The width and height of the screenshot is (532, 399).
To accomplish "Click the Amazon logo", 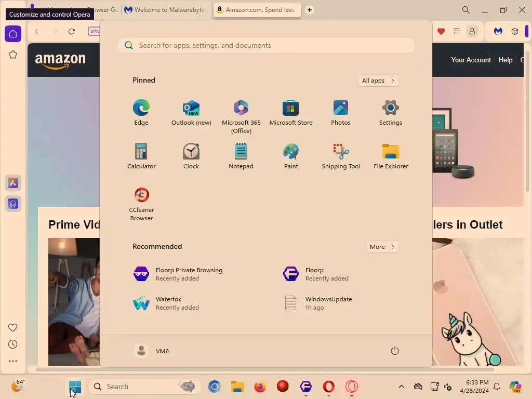I will 60,61.
